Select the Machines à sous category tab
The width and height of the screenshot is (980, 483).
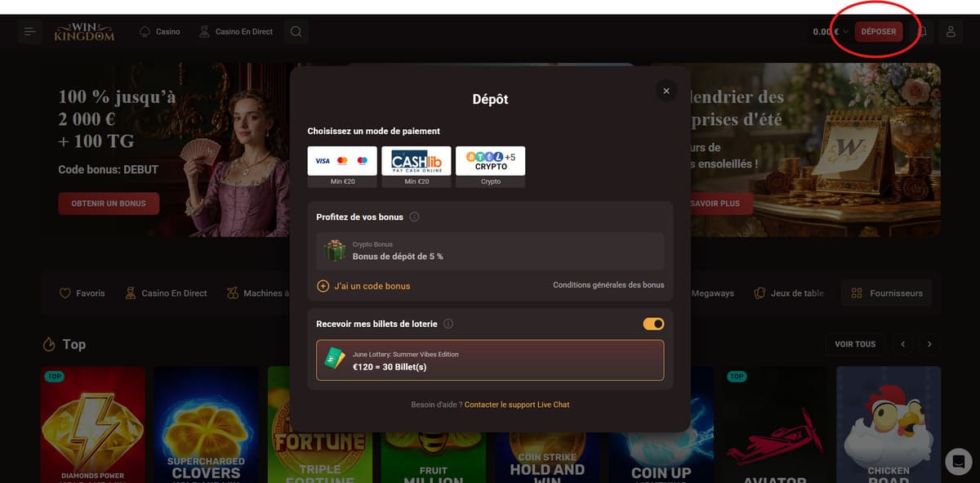coord(257,293)
